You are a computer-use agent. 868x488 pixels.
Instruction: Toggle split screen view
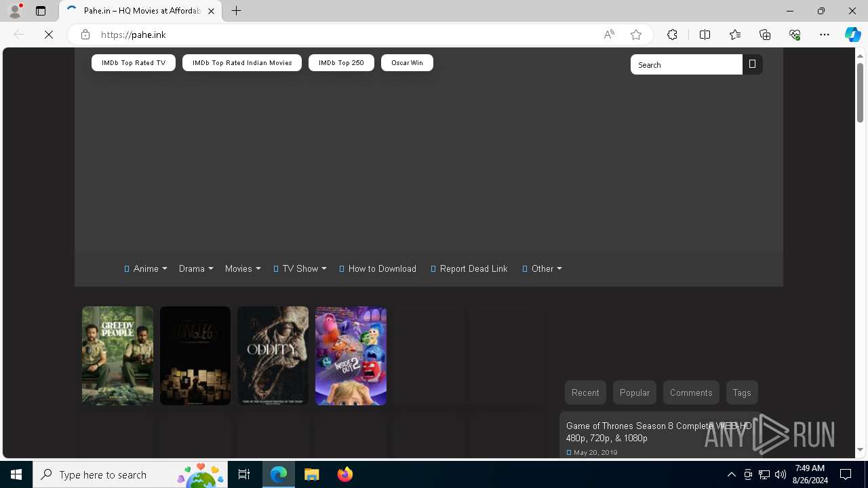tap(705, 35)
